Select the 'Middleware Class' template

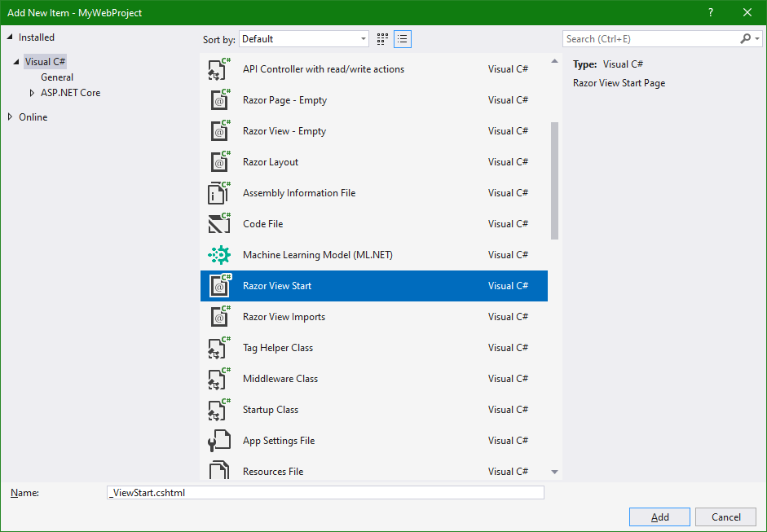(x=373, y=379)
